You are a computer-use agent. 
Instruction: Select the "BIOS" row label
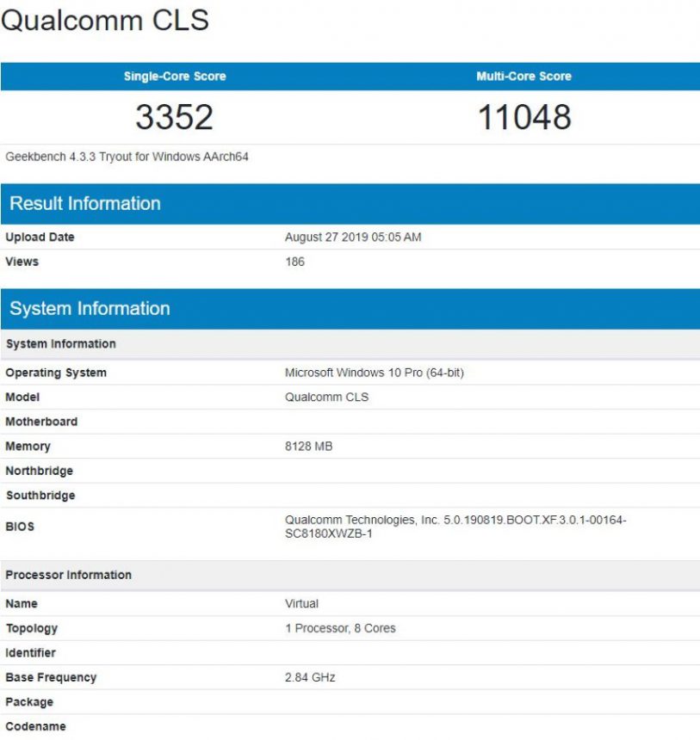coord(20,527)
